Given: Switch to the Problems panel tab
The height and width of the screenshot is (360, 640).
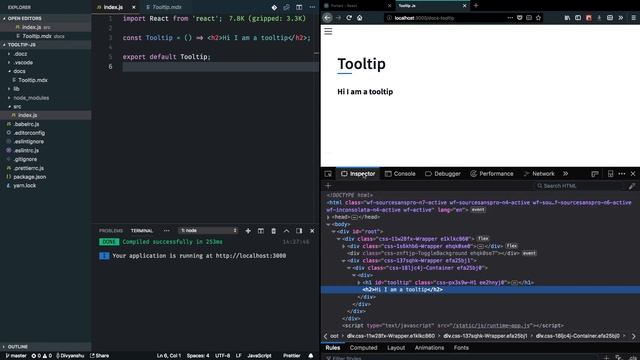Looking at the screenshot, I should point(111,231).
